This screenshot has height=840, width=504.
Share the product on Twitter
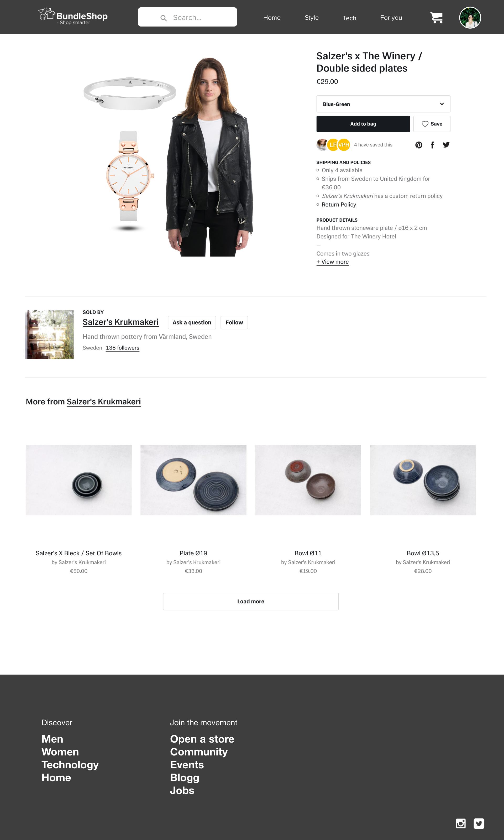coord(446,145)
